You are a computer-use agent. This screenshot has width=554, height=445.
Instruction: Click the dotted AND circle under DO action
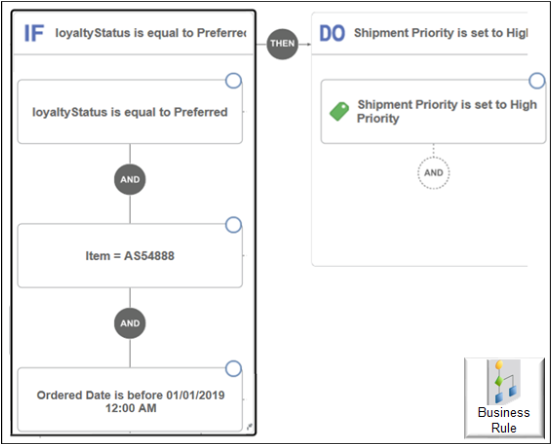coord(434,173)
